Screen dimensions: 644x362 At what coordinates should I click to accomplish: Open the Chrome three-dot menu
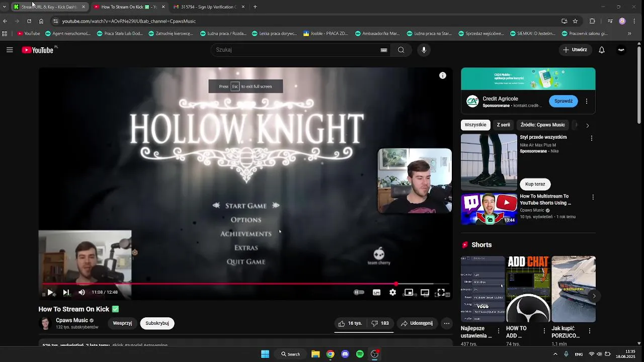click(x=634, y=21)
